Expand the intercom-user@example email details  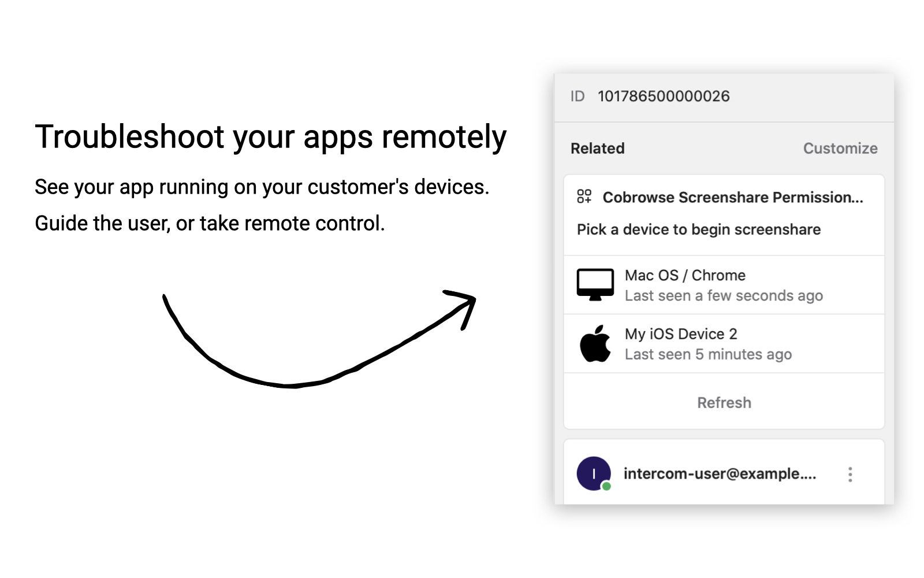pyautogui.click(x=721, y=474)
